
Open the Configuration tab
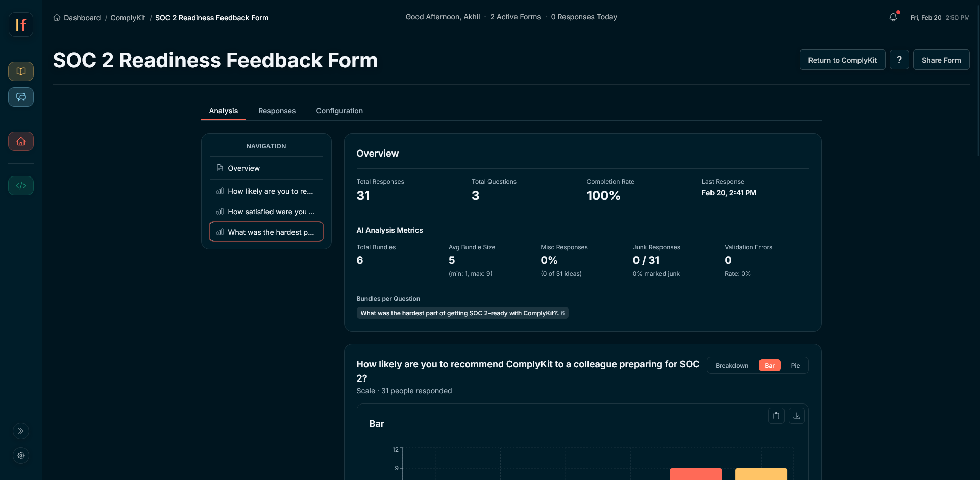(339, 111)
